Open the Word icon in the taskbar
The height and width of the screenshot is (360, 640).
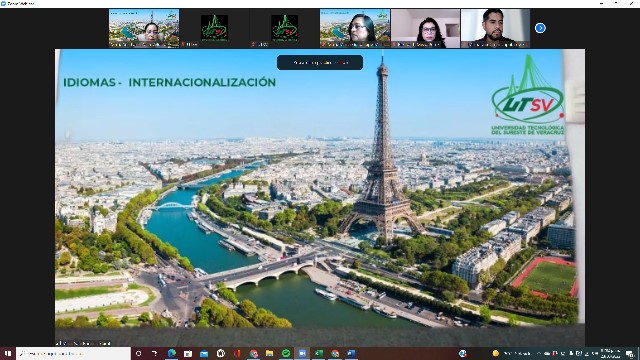pos(351,353)
